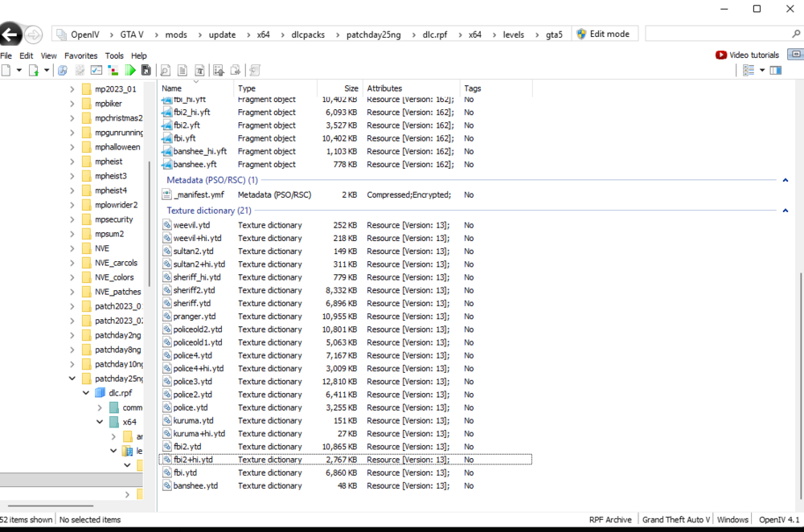
Task: Click the file icon of weevil.ytd
Action: [x=167, y=224]
